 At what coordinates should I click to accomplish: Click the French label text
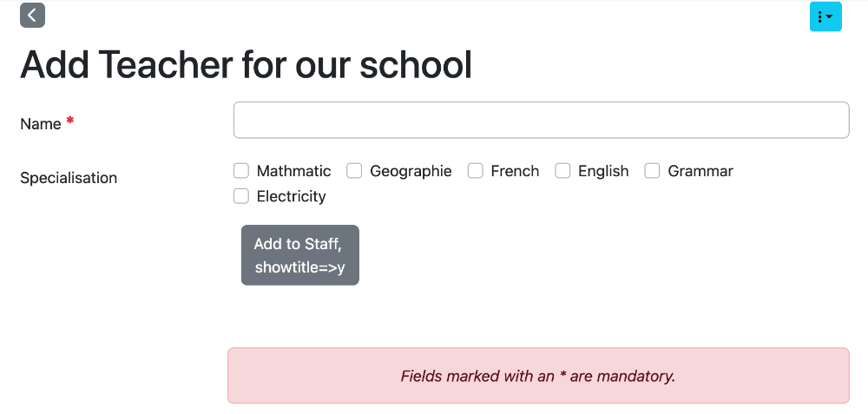515,171
